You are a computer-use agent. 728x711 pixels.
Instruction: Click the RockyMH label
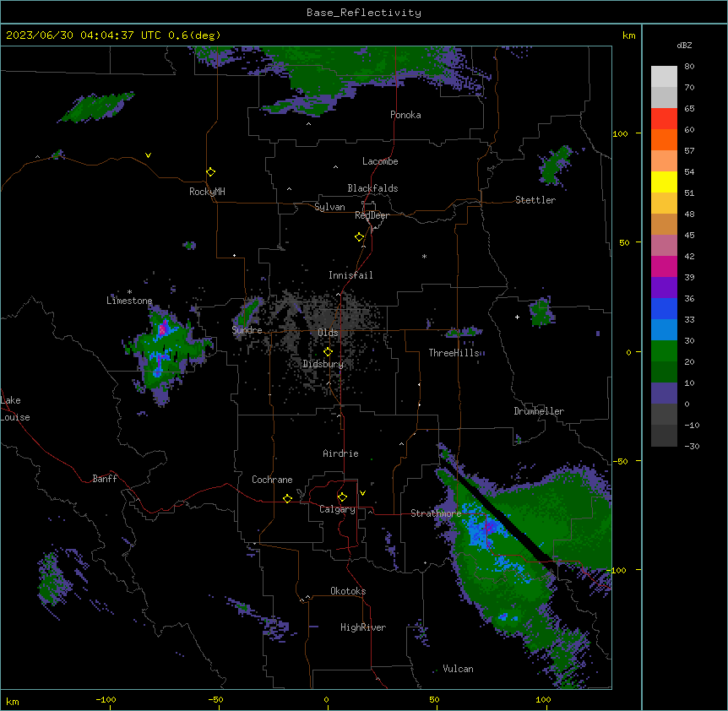(207, 192)
